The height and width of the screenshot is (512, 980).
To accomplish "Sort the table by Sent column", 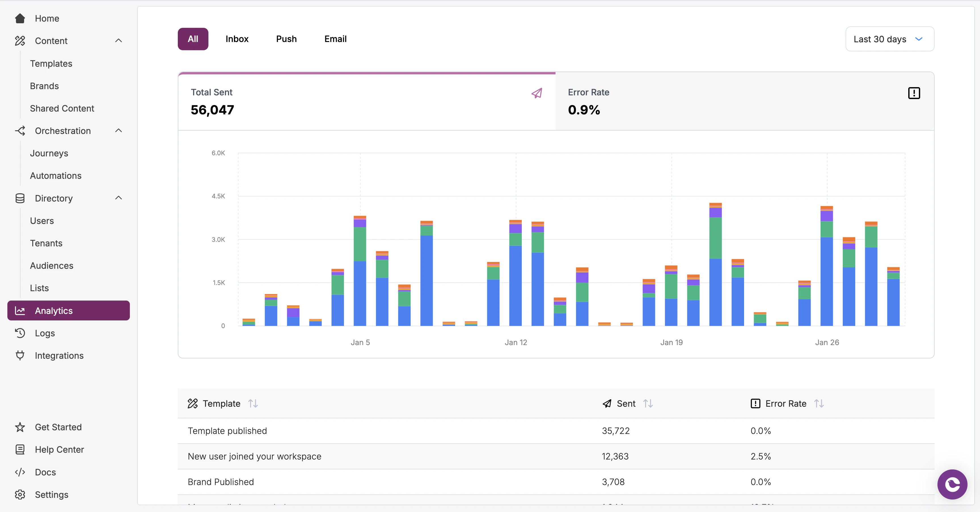I will (648, 404).
